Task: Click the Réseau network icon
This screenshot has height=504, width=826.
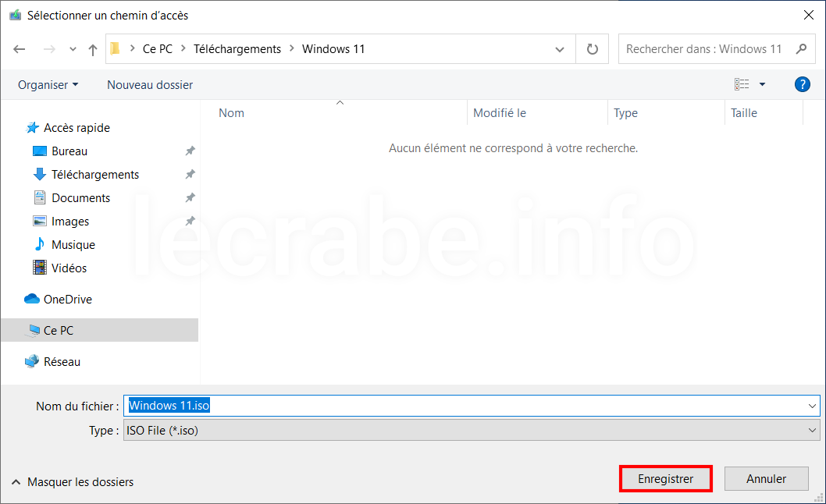Action: 32,361
